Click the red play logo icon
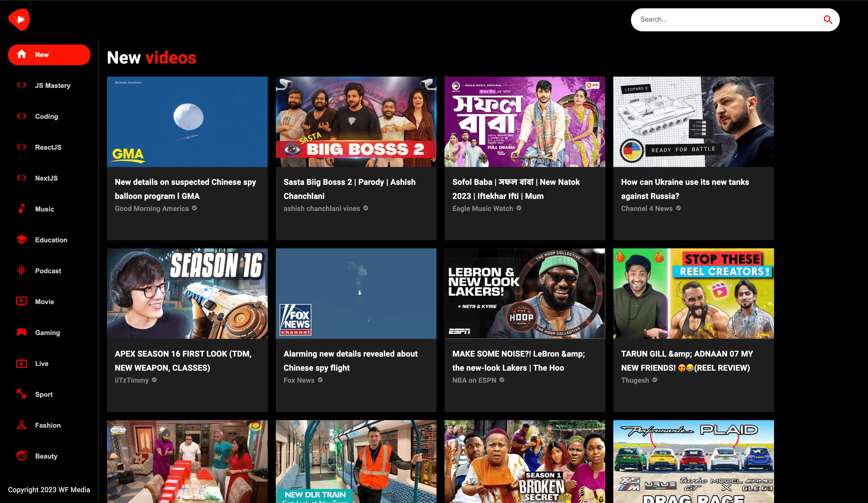 19,20
